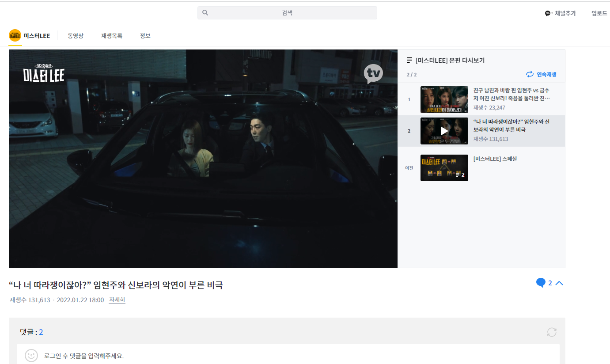The image size is (610, 364).
Task: Open the 미스터LEE 스페셜 playlist thumbnail
Action: pyautogui.click(x=444, y=168)
